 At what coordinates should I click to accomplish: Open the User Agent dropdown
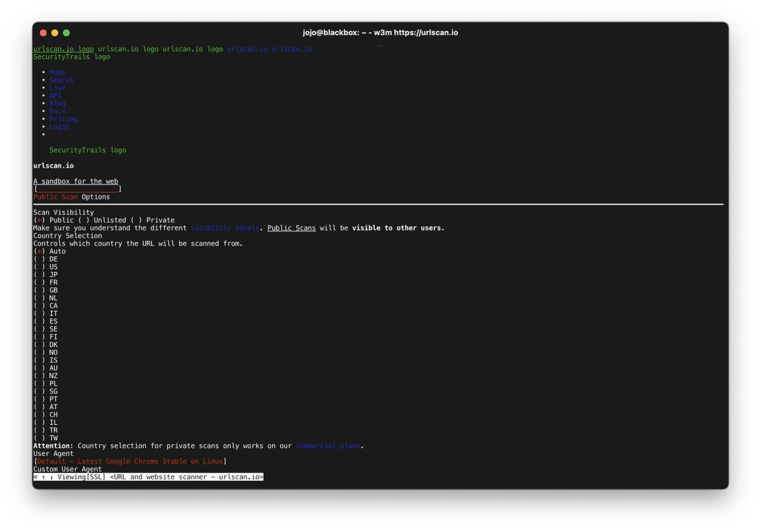click(x=130, y=461)
